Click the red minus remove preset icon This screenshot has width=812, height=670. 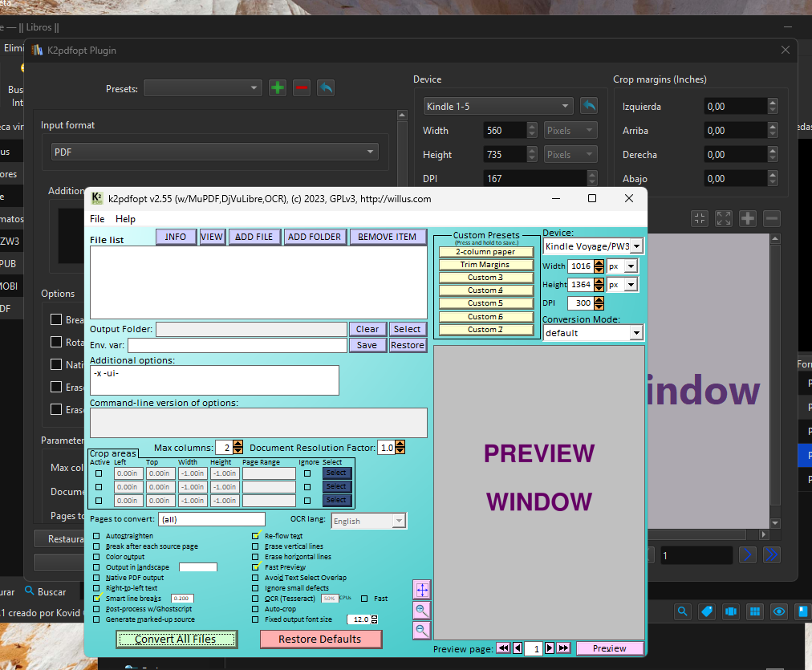pyautogui.click(x=302, y=88)
